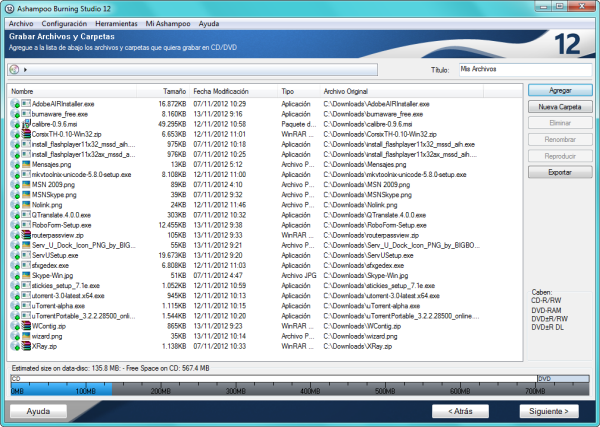Screen dimensions: 600x427
Task: Select install_flashplayer11x32ax_mssd file name
Action: 83,154
